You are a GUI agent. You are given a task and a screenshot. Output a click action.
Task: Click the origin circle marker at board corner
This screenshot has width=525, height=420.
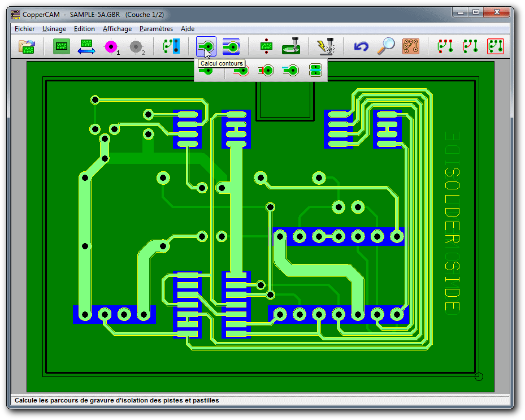tap(479, 377)
